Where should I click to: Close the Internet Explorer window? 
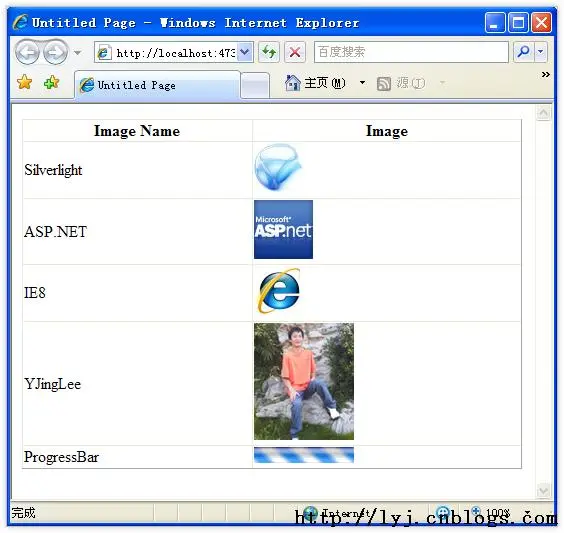541,22
